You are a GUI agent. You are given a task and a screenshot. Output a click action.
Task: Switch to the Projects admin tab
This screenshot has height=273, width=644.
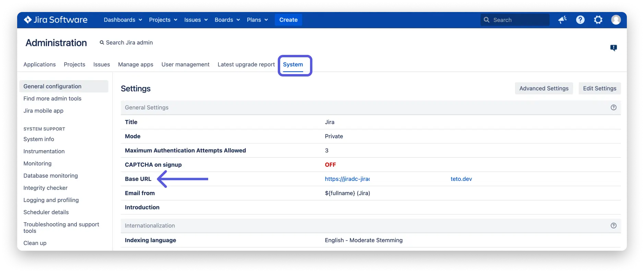point(74,64)
